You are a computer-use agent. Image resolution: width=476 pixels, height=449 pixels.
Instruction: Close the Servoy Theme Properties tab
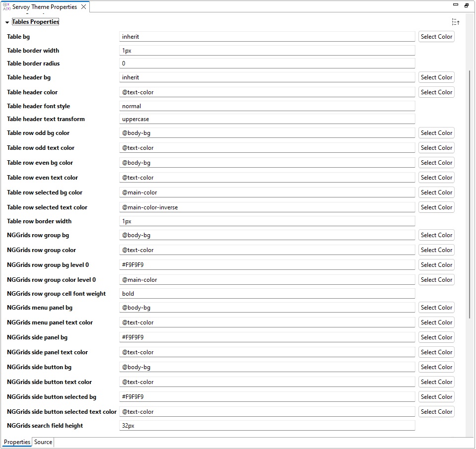pos(83,7)
